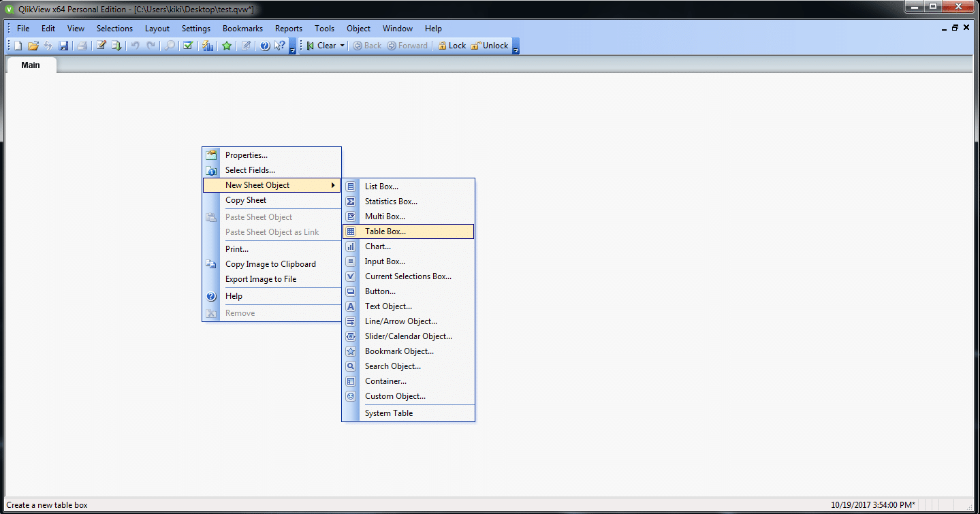Click the Forward navigation button

click(407, 46)
